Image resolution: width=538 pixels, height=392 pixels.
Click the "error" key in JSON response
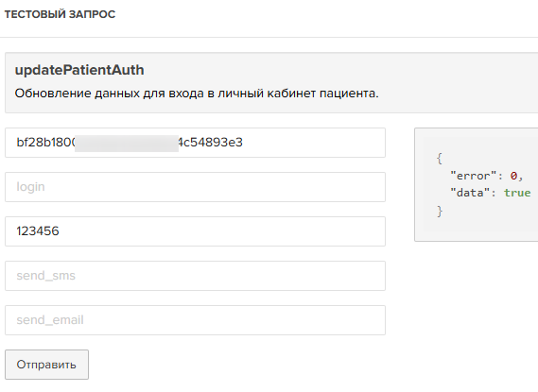[x=473, y=176]
